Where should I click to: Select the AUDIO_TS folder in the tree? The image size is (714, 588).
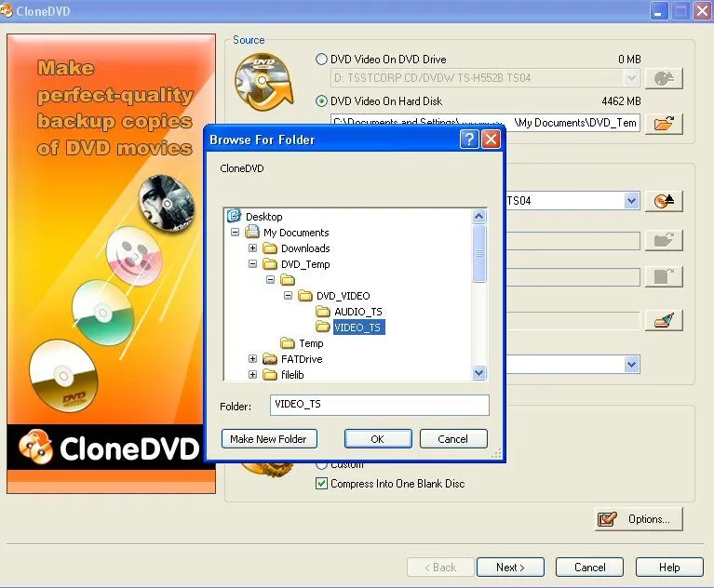click(357, 312)
